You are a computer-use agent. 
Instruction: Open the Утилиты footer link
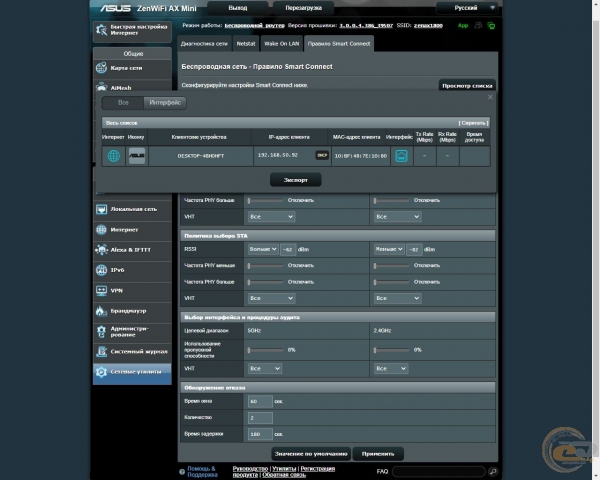pyautogui.click(x=284, y=469)
